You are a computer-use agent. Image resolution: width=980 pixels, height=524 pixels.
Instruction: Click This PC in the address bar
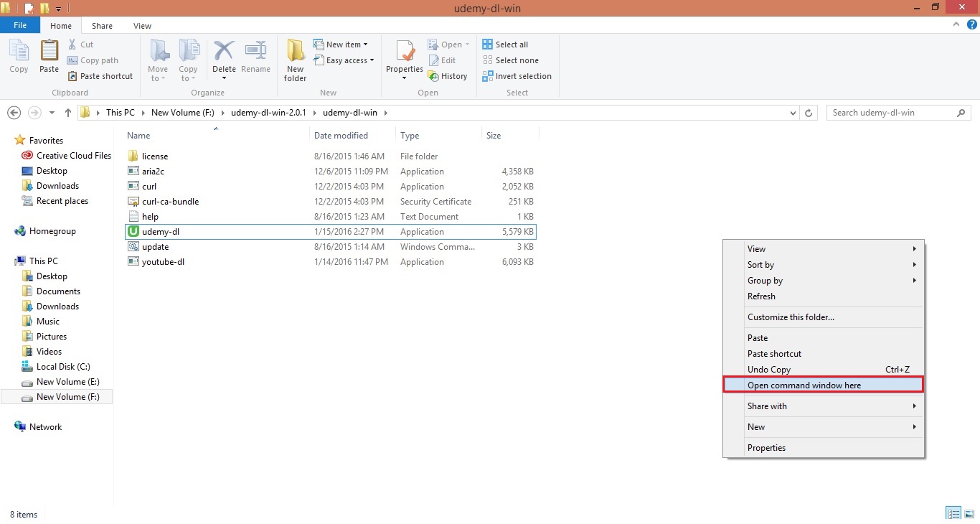pos(120,113)
